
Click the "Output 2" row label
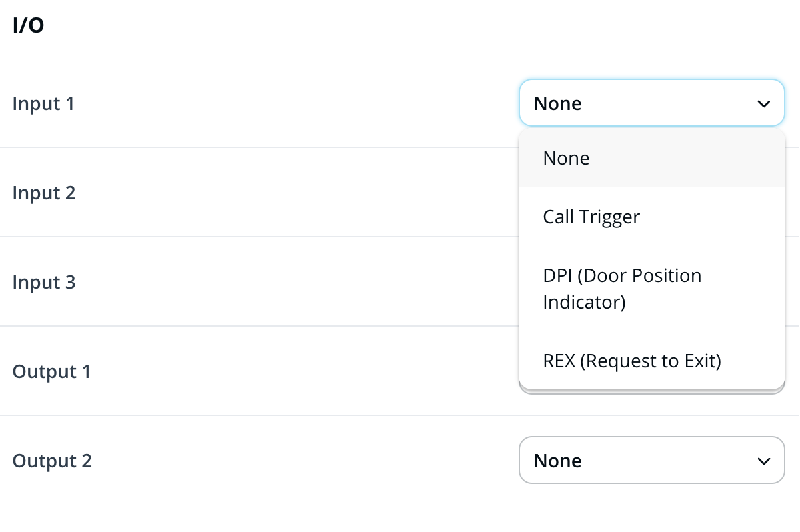(52, 461)
